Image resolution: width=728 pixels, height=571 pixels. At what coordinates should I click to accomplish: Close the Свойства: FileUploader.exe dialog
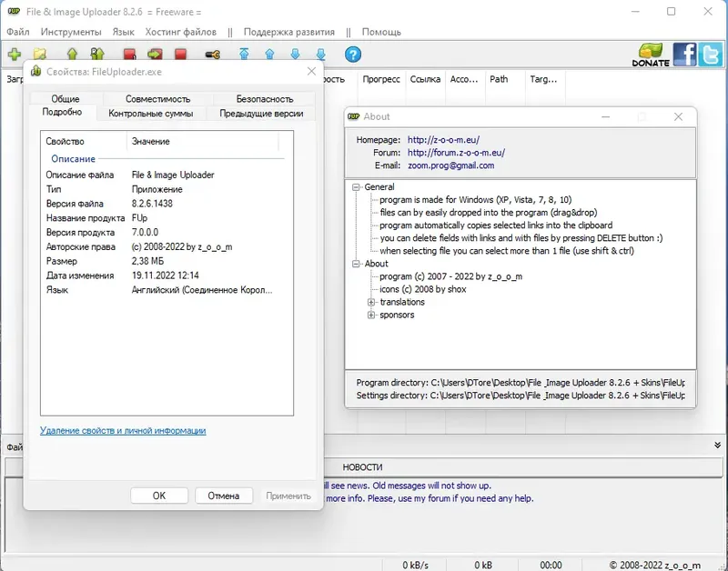click(x=311, y=72)
